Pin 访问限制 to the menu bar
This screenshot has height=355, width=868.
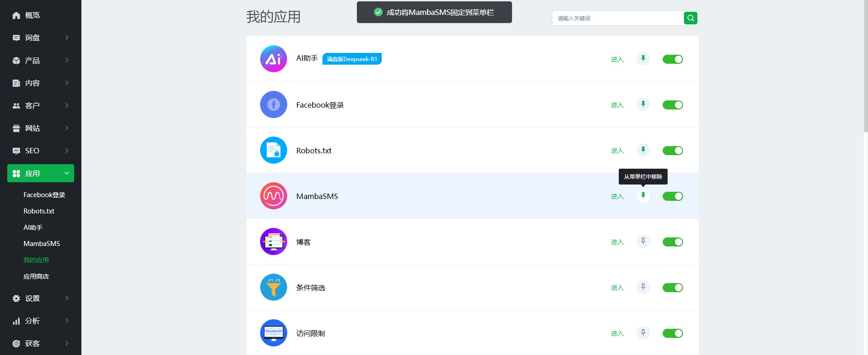pyautogui.click(x=643, y=333)
